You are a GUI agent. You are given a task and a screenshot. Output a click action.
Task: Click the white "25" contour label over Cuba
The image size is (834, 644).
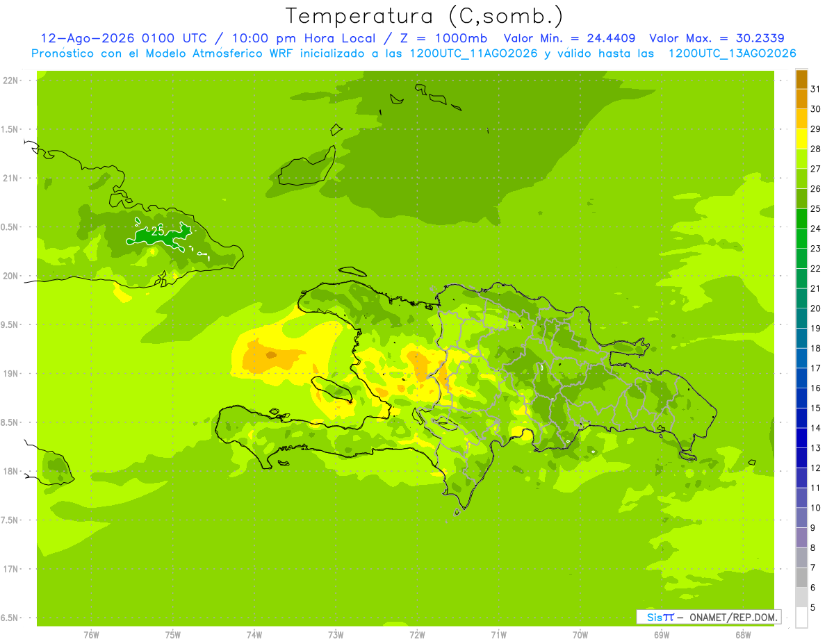[x=157, y=230]
